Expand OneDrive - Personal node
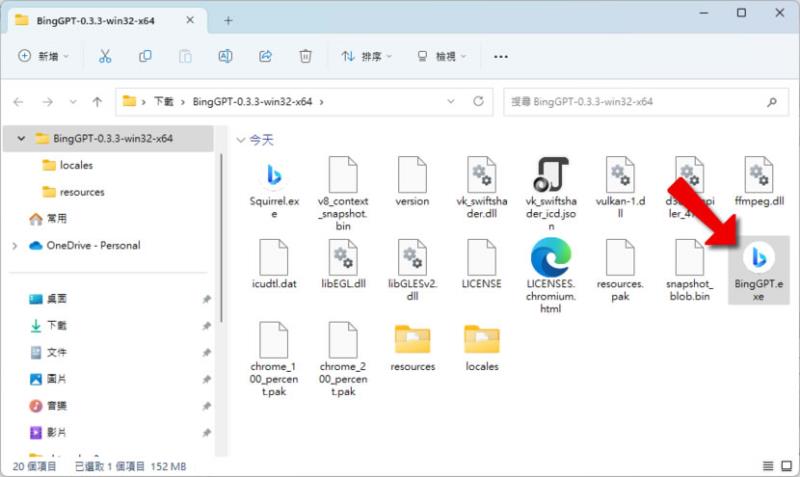Screen dimensions: 800x477 [x=15, y=245]
